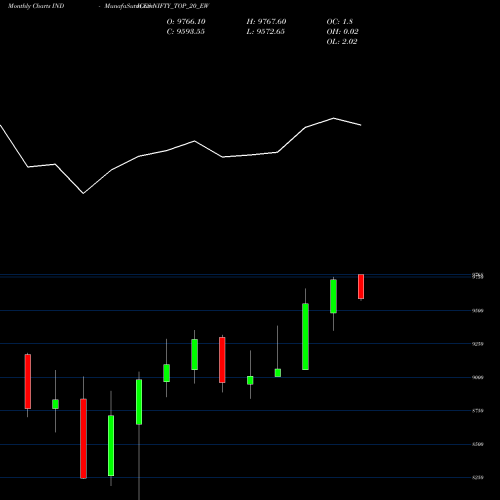The image size is (500, 500).
Task: Select the high value H: 9767.60
Action: [266, 22]
